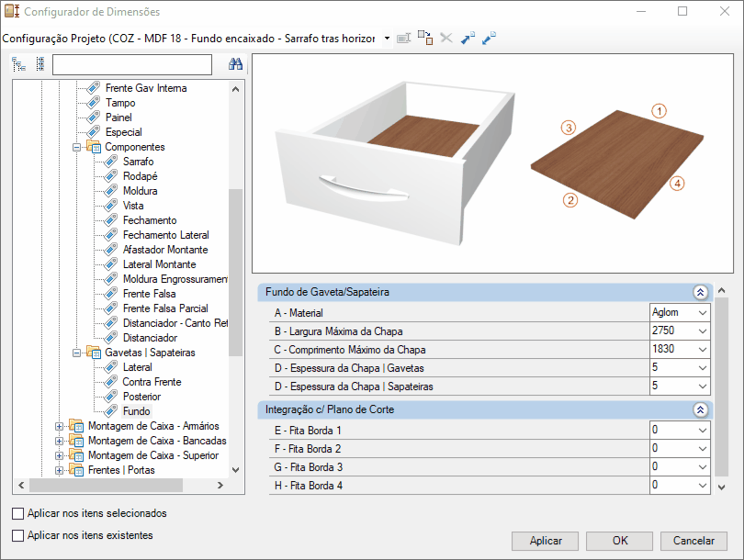Click the Aplicar button

coord(546,541)
